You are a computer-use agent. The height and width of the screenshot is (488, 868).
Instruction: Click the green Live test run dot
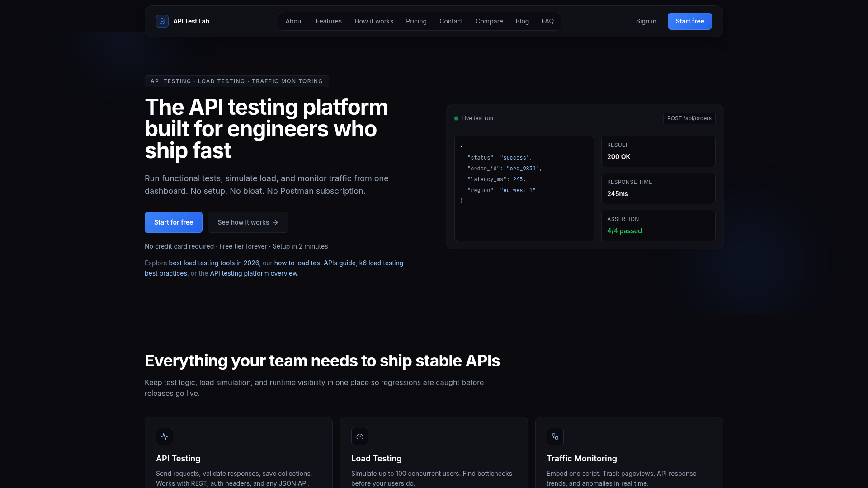click(456, 118)
